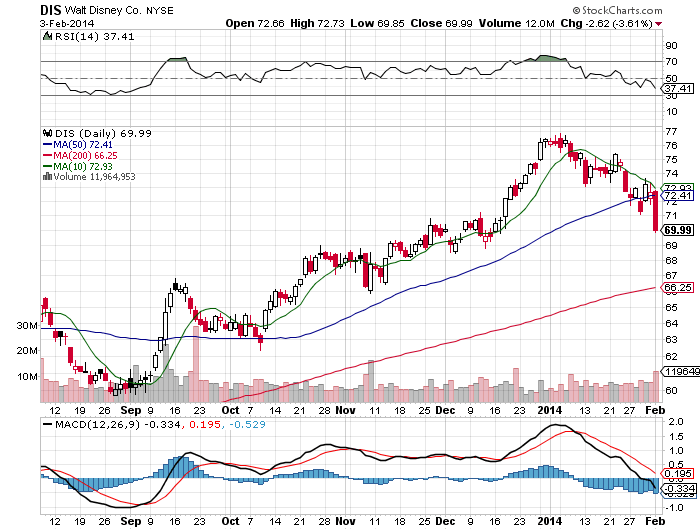Click the 'Low 69.85' value
The height and width of the screenshot is (530, 700).
[x=377, y=23]
